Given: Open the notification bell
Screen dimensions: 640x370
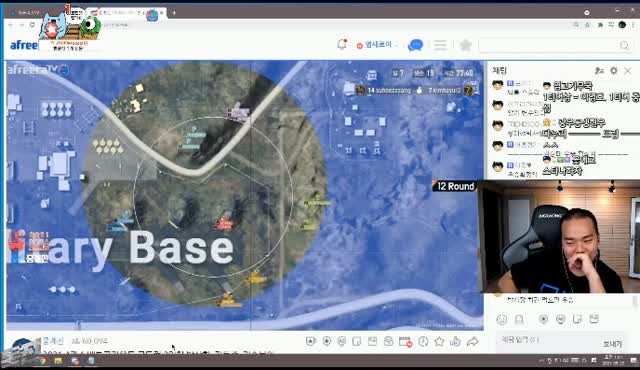Looking at the screenshot, I should coord(342,44).
